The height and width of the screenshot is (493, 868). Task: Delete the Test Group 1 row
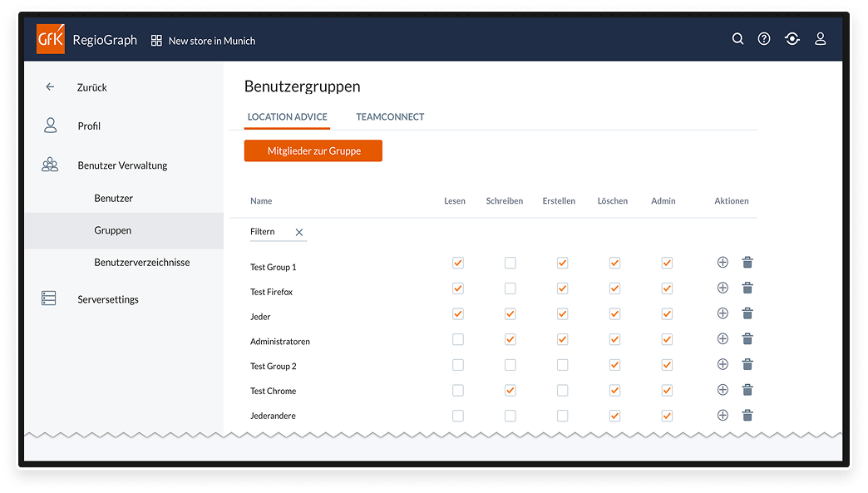pyautogui.click(x=747, y=263)
